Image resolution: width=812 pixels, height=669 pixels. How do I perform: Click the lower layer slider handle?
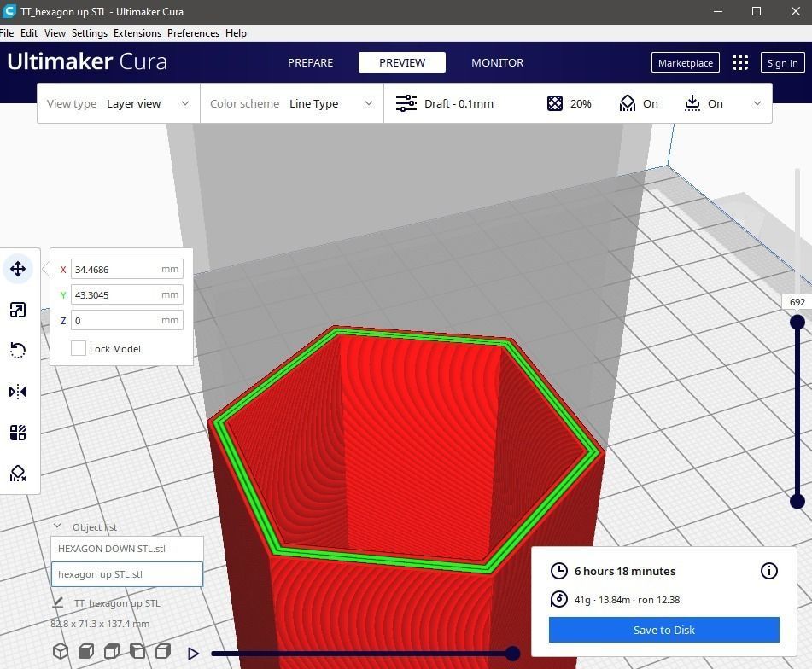797,501
